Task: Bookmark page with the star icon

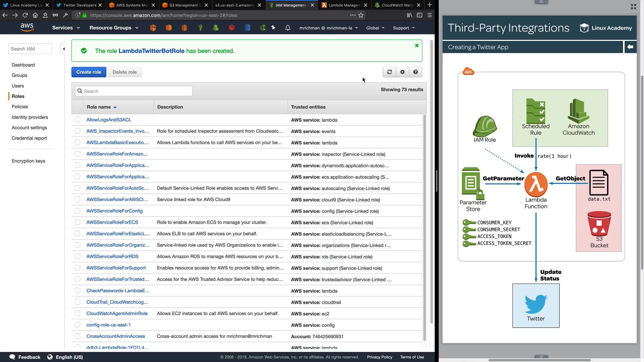Action: pyautogui.click(x=361, y=15)
